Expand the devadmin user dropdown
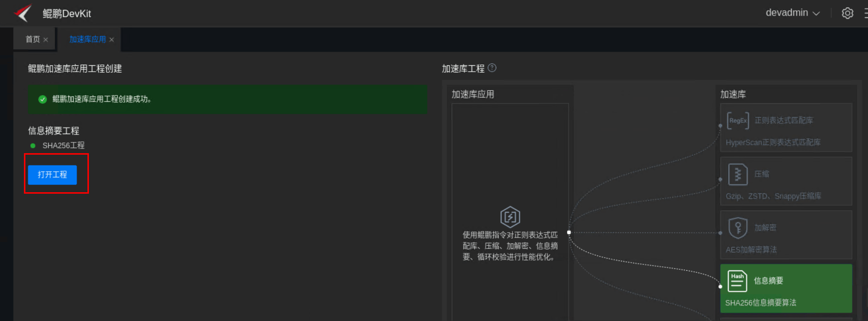 point(792,13)
